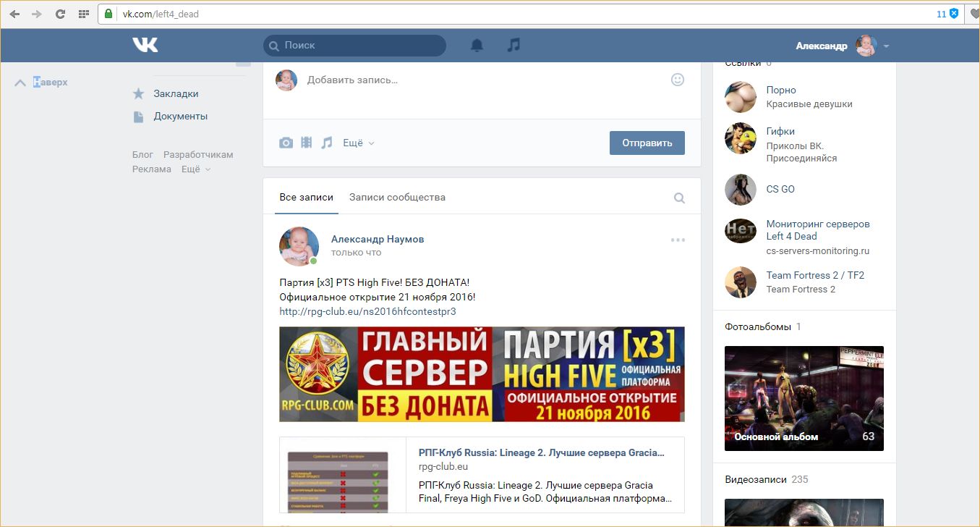Open the emoji smiley picker in the post box

click(678, 80)
